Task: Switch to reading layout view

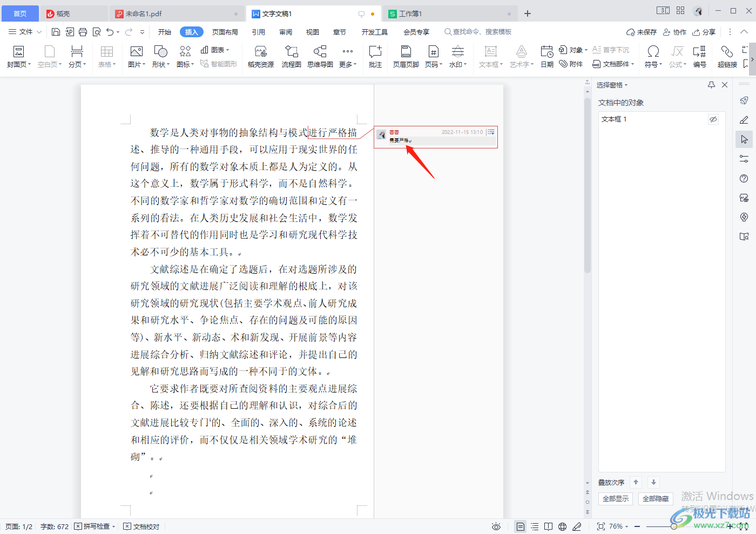Action: point(548,526)
